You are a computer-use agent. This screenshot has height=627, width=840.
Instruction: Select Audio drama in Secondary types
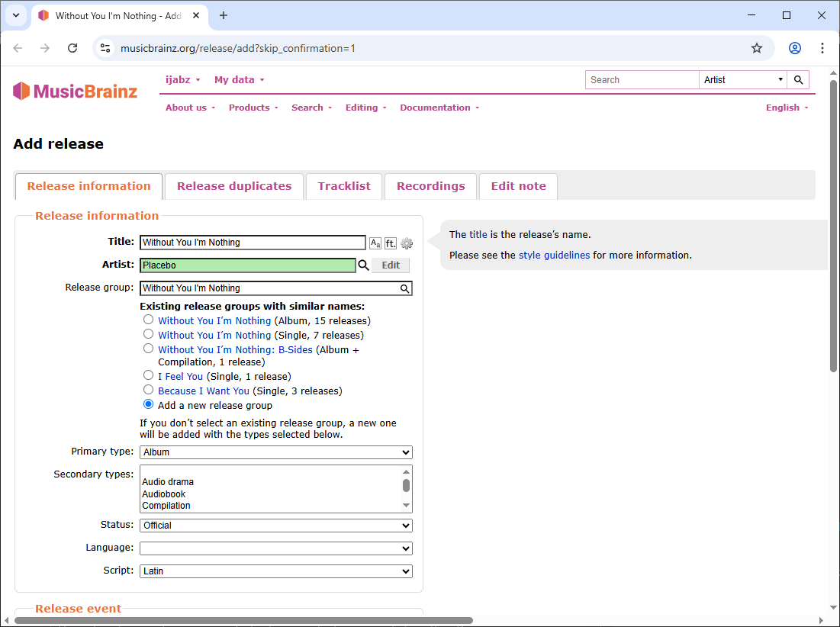(x=168, y=482)
